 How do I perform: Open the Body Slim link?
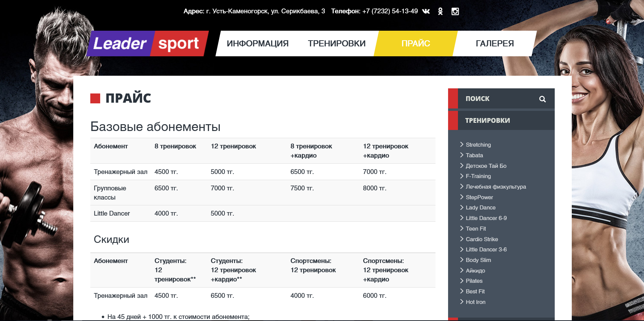(478, 260)
